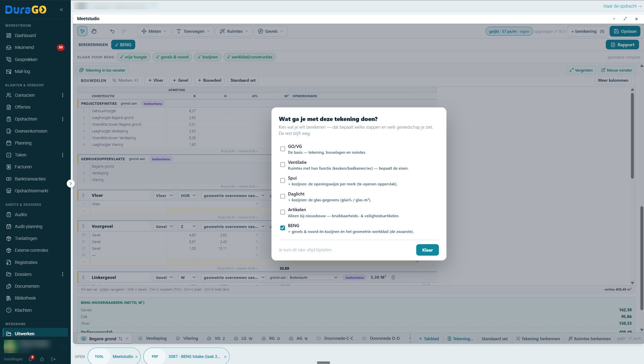The width and height of the screenshot is (644, 364).
Task: Confirm dialog with Klaar button
Action: [427, 250]
